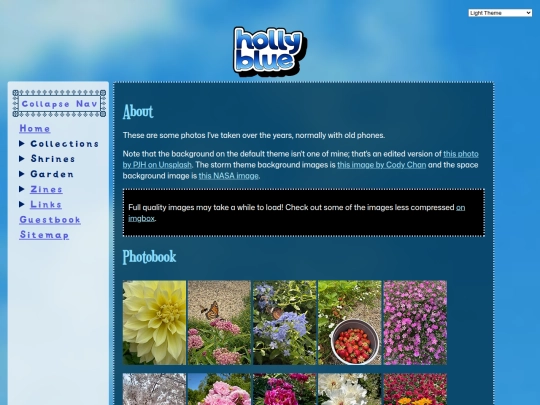Open the Light Theme dropdown
Image resolution: width=540 pixels, height=405 pixels.
[x=500, y=13]
